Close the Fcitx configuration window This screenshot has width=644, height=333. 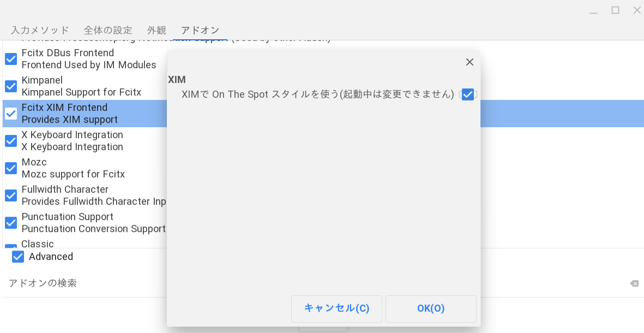click(x=637, y=10)
